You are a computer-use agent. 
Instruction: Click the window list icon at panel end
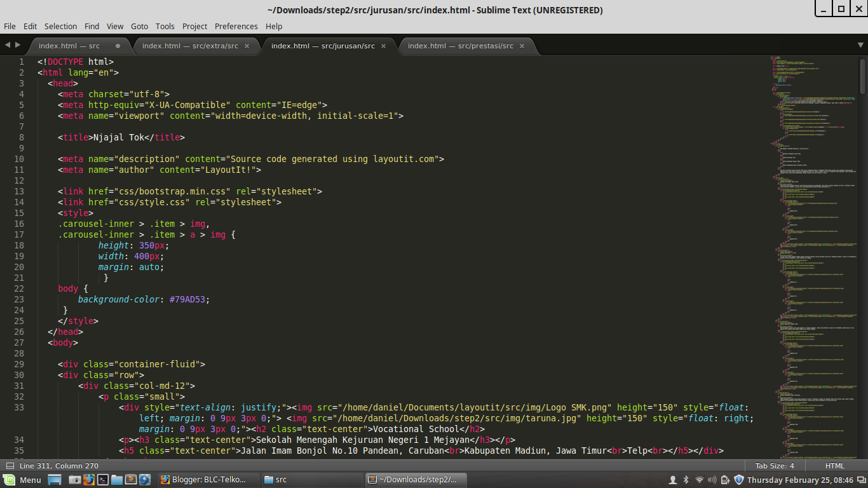coord(861,480)
